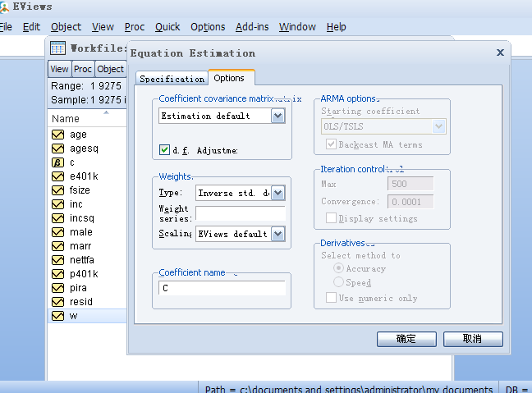Click the Convergence value field
The width and height of the screenshot is (532, 393).
(x=410, y=202)
